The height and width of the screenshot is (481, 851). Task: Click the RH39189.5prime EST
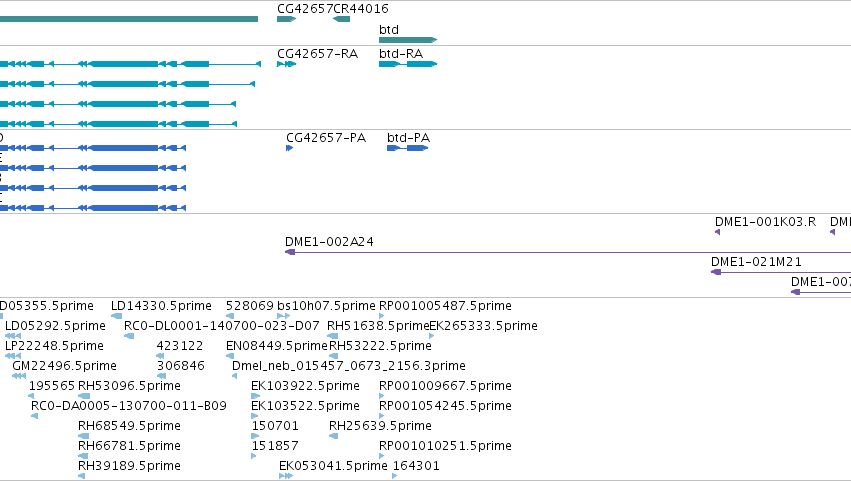pos(81,476)
